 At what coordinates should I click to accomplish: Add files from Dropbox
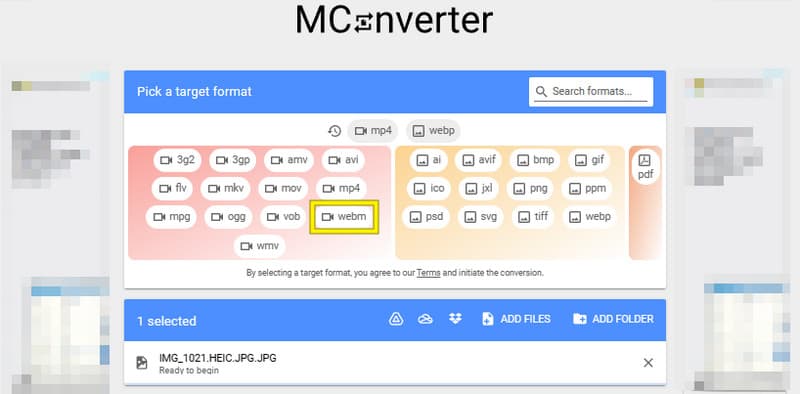coord(455,319)
